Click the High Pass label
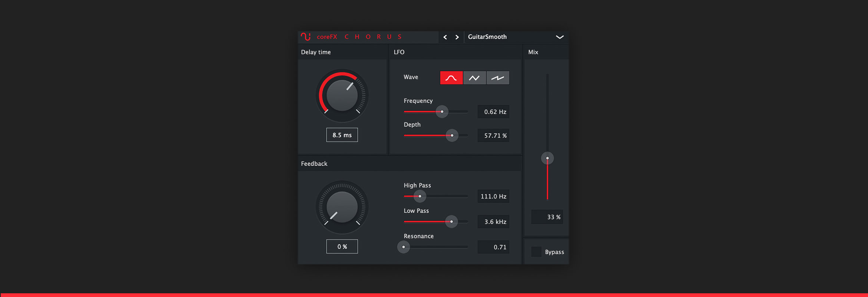Image resolution: width=868 pixels, height=297 pixels. 417,185
